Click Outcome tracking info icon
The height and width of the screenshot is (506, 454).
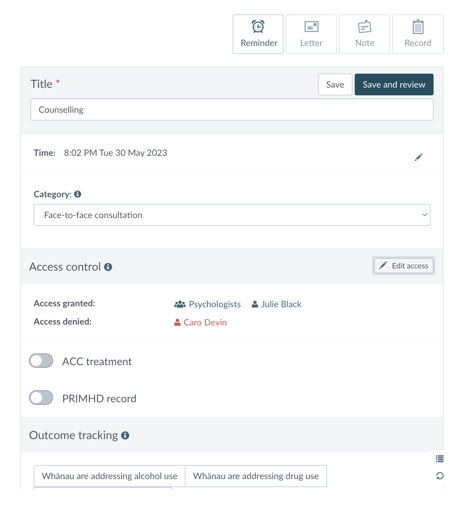(125, 435)
